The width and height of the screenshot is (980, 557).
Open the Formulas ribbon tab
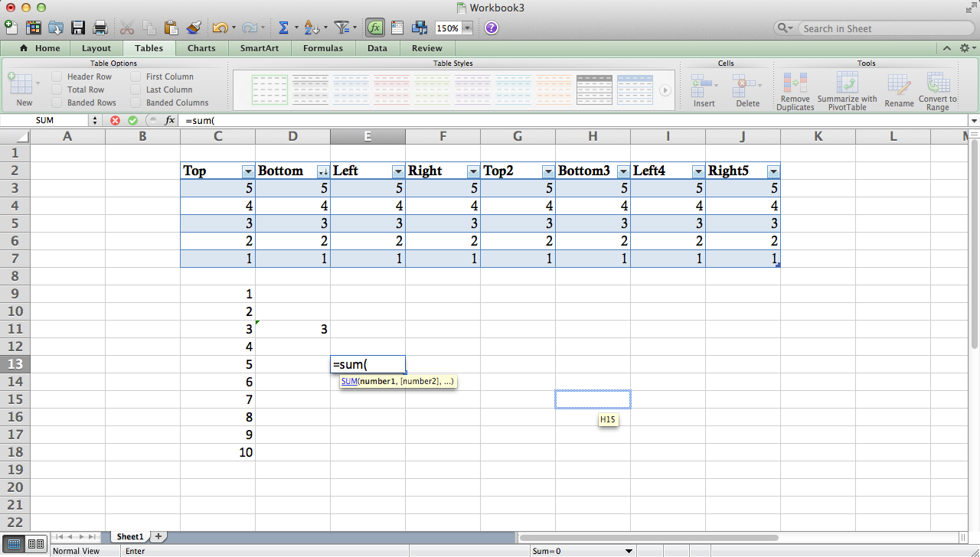(x=323, y=47)
